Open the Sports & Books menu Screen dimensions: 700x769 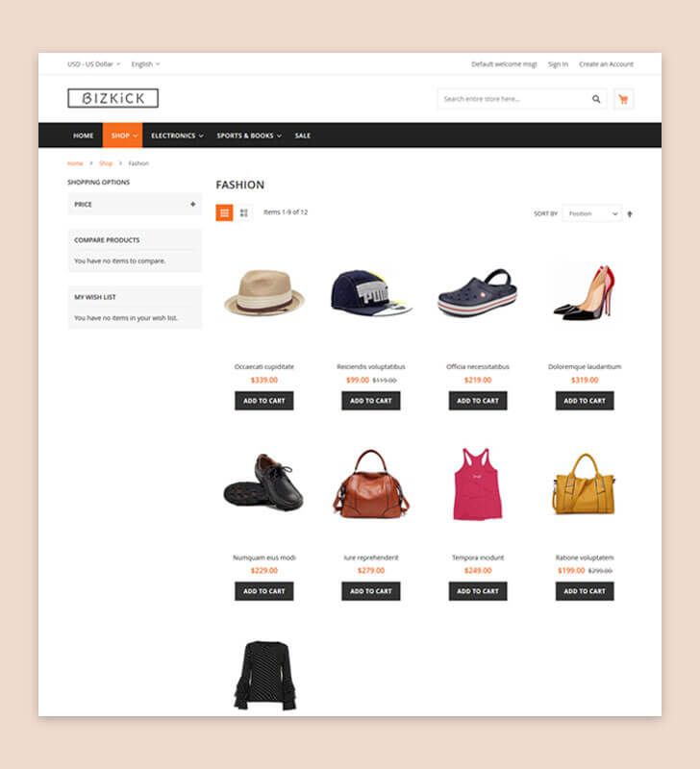[249, 136]
